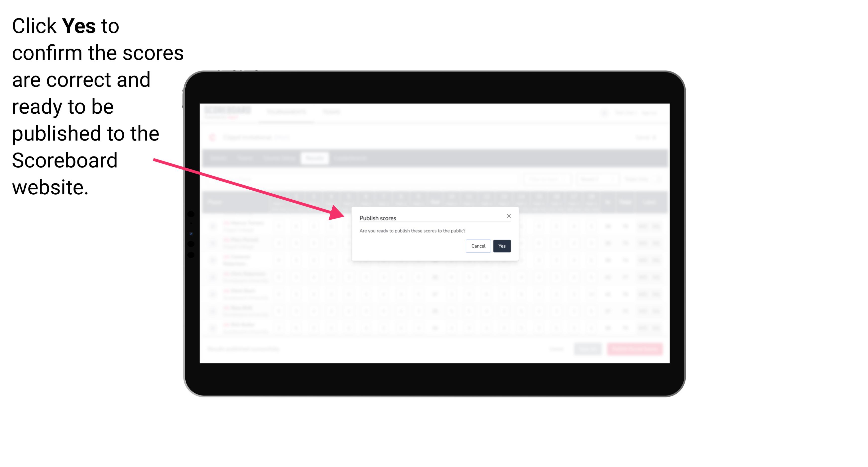
Task: Click Yes to publish scores
Action: 501,245
